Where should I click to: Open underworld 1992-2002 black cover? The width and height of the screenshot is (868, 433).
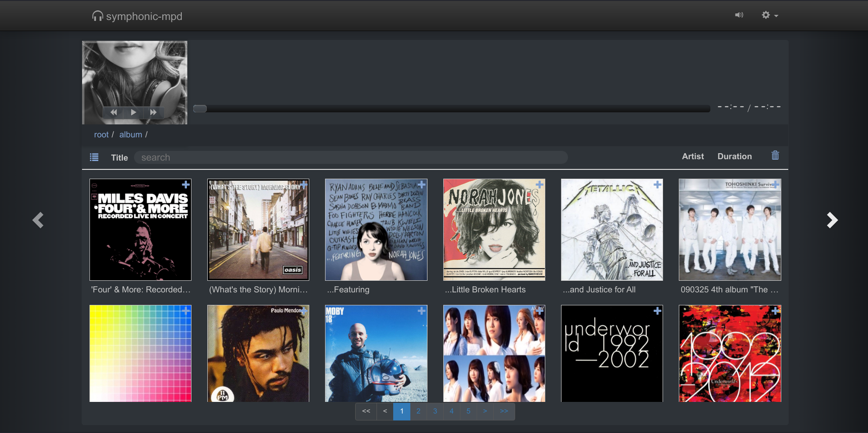[x=612, y=353]
